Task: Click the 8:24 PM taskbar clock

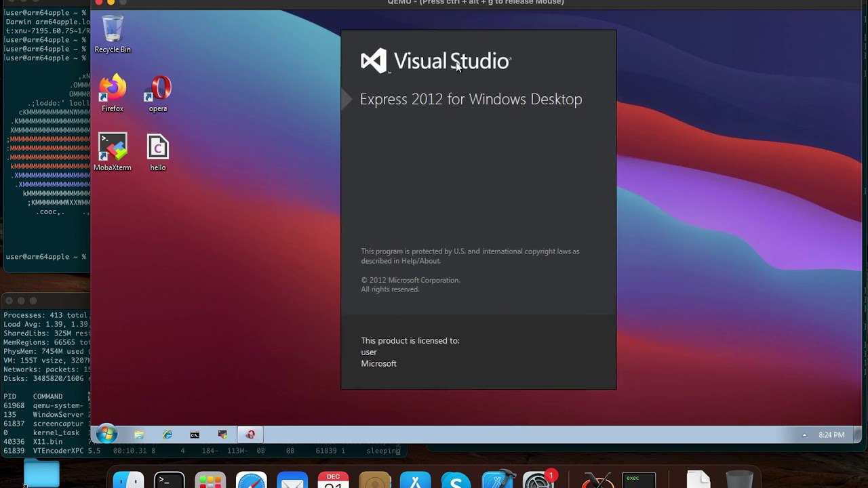Action: tap(831, 435)
